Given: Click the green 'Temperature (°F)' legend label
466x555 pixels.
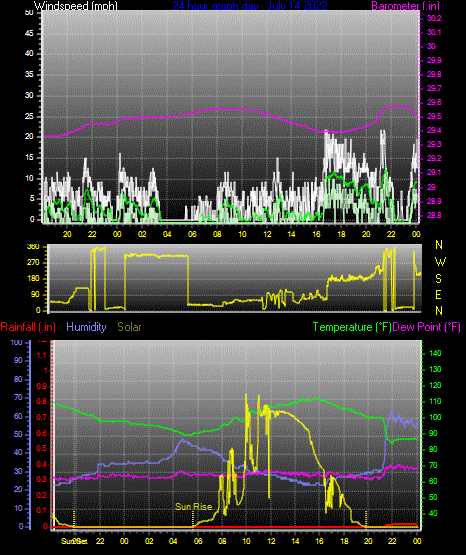Looking at the screenshot, I should tap(352, 327).
